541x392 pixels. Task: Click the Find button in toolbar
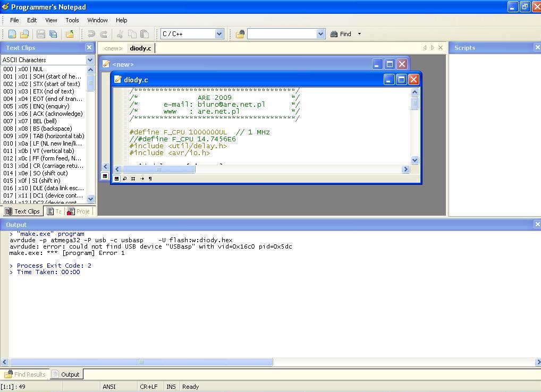tap(341, 34)
